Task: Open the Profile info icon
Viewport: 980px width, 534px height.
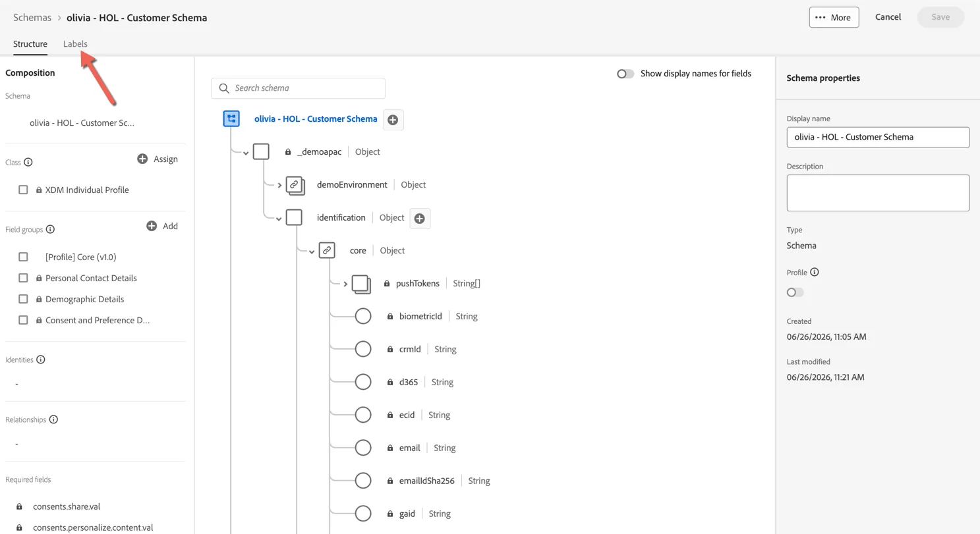Action: pos(815,272)
